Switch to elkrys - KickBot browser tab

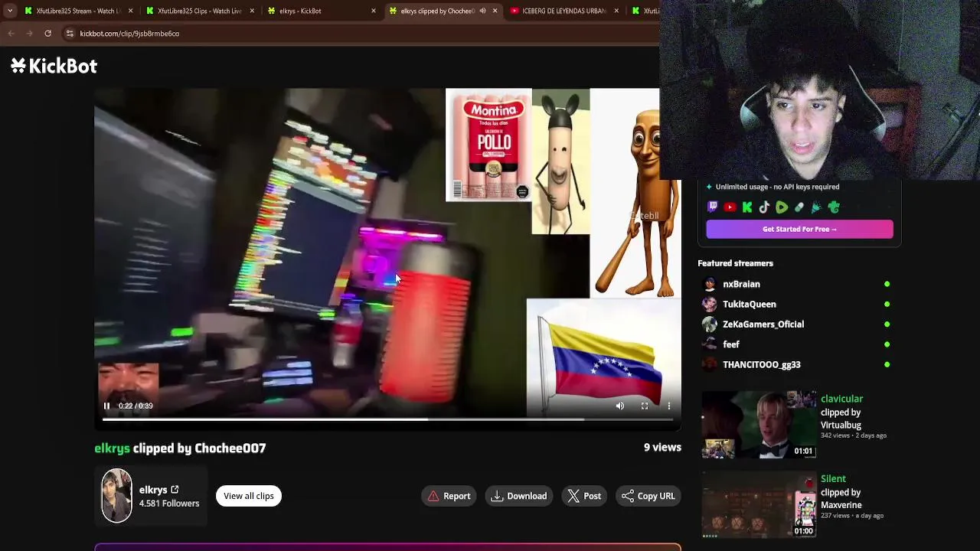click(322, 11)
